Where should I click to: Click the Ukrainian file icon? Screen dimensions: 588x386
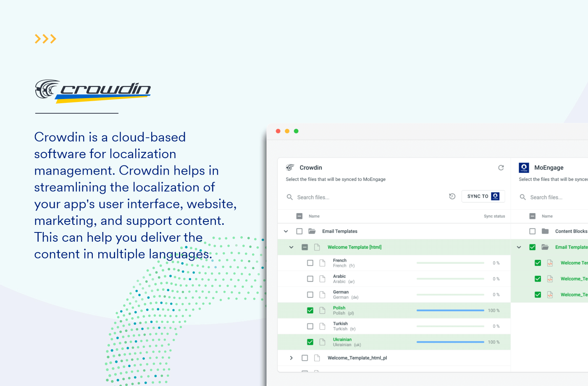pyautogui.click(x=323, y=342)
